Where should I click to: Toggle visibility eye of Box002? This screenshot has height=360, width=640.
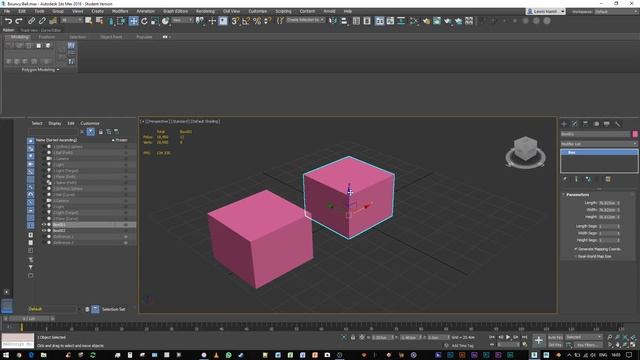point(44,231)
